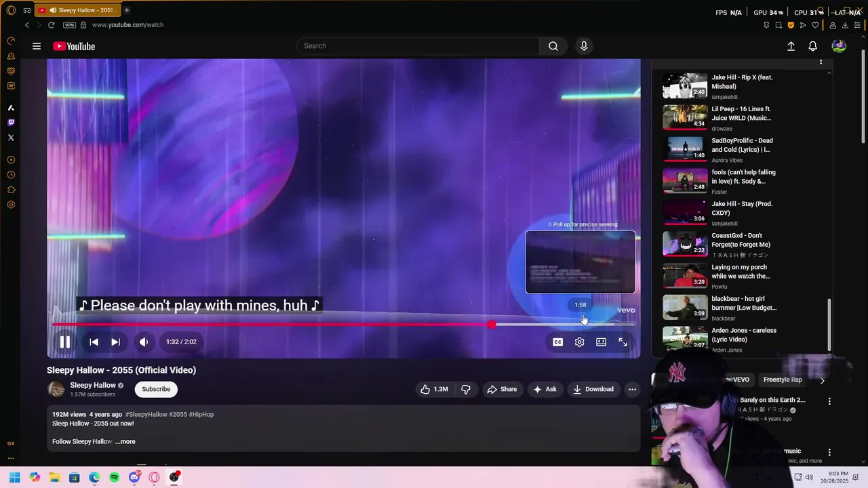This screenshot has height=488, width=868.
Task: Click the address bar URL www.youtube.com/watch
Action: pyautogui.click(x=127, y=25)
